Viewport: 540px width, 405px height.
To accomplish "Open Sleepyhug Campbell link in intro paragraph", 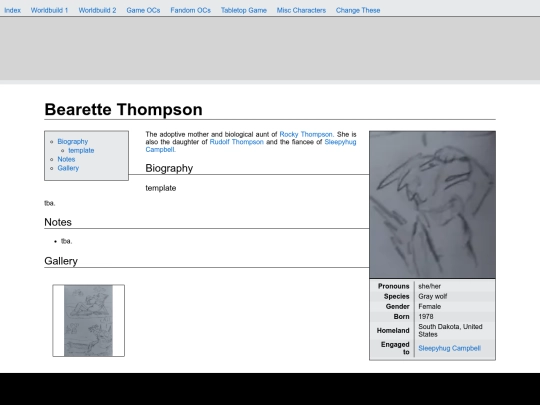I will pos(340,142).
